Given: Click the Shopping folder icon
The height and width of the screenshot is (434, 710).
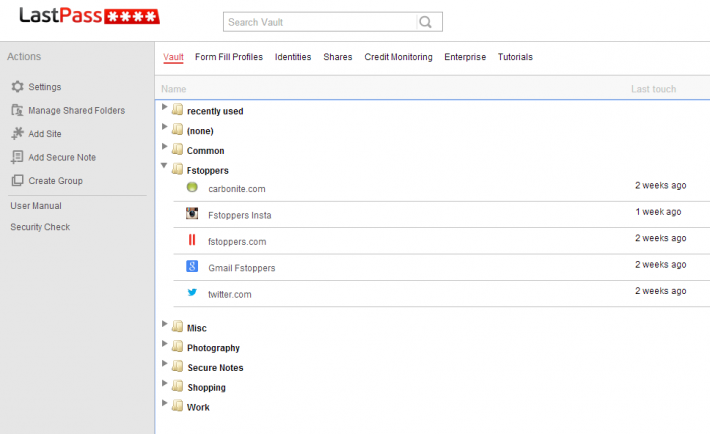Looking at the screenshot, I should click(x=178, y=386).
